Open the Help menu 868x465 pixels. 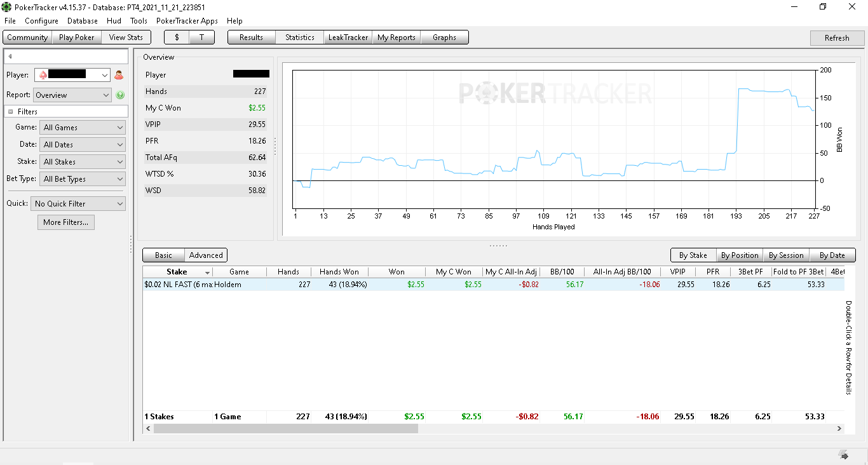[x=234, y=21]
